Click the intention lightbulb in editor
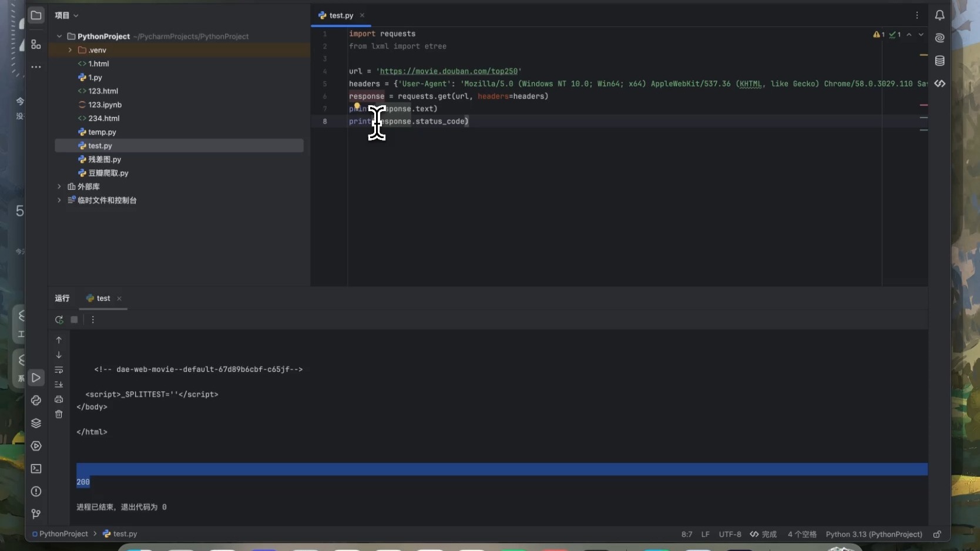980x551 pixels. (357, 106)
